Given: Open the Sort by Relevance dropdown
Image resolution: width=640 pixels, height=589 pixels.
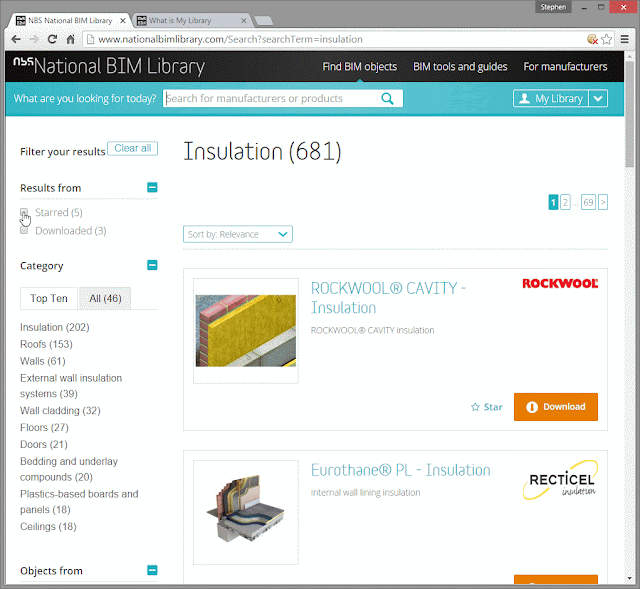Looking at the screenshot, I should [x=238, y=234].
